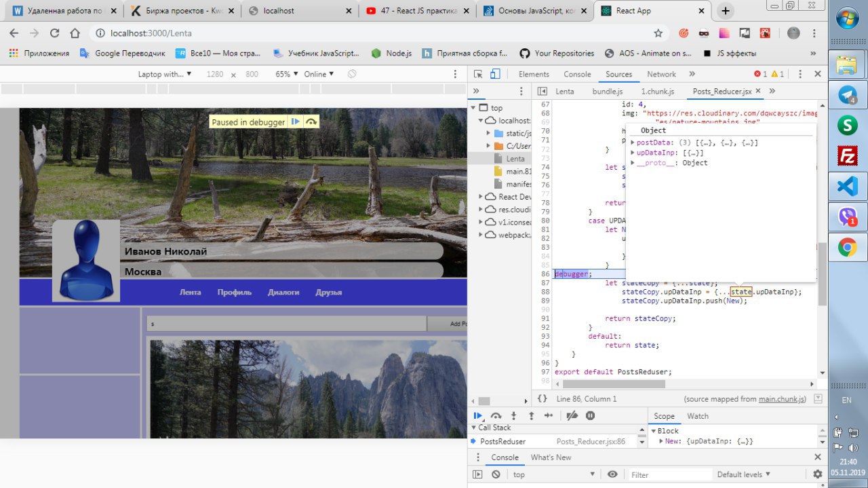Image resolution: width=868 pixels, height=488 pixels.
Task: Open console settings gear
Action: (817, 474)
